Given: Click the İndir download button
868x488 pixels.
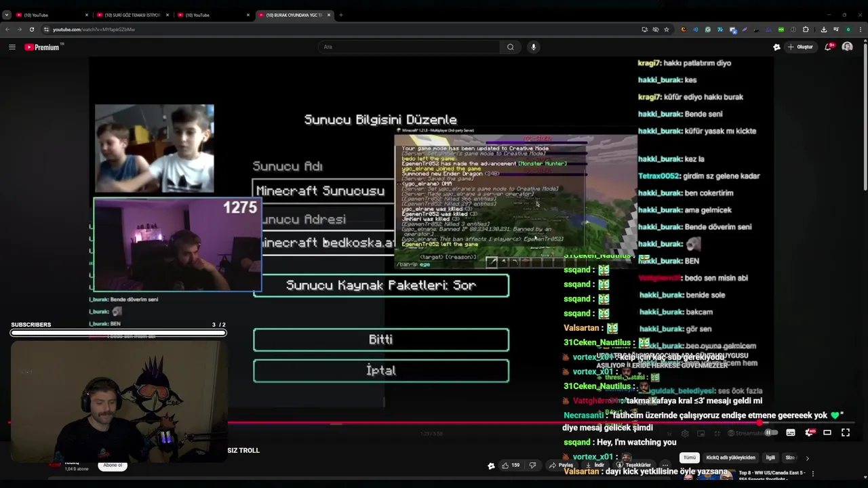Looking at the screenshot, I should click(x=594, y=466).
